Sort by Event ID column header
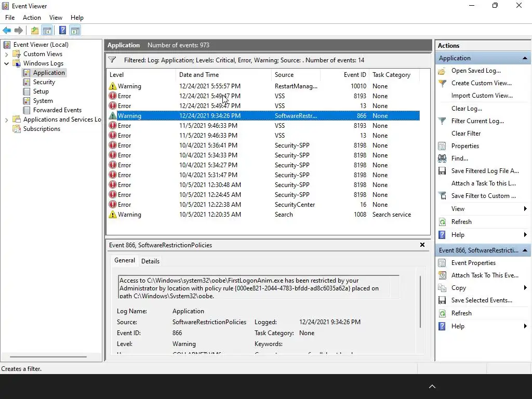The image size is (532, 399). [345, 75]
